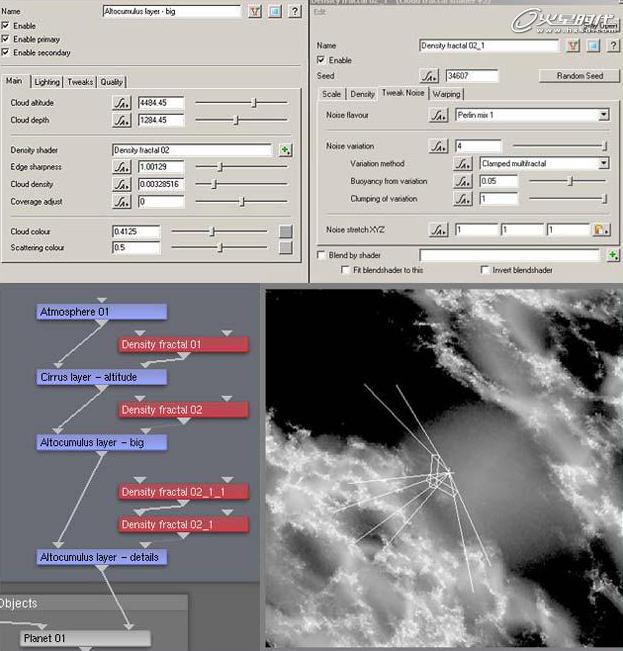Switch to Density tab

click(362, 94)
